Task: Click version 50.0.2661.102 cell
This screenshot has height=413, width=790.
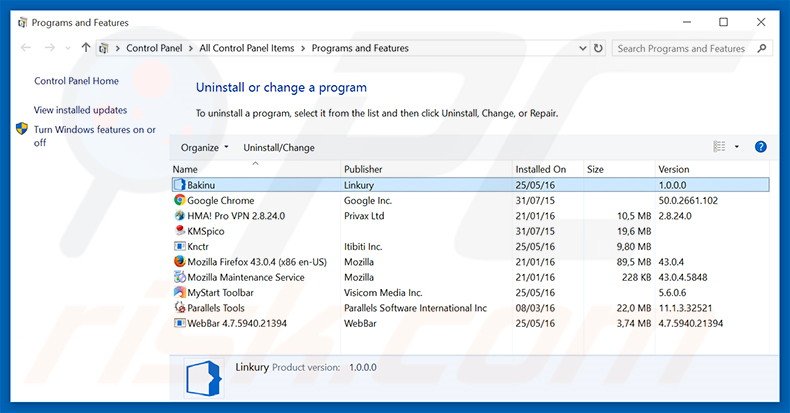Action: pyautogui.click(x=688, y=200)
